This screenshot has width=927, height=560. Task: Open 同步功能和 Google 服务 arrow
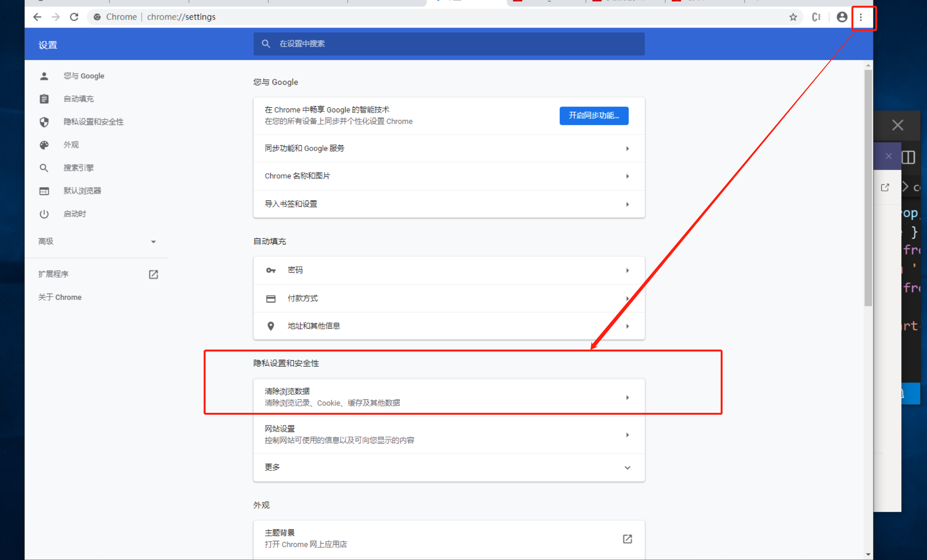(627, 148)
